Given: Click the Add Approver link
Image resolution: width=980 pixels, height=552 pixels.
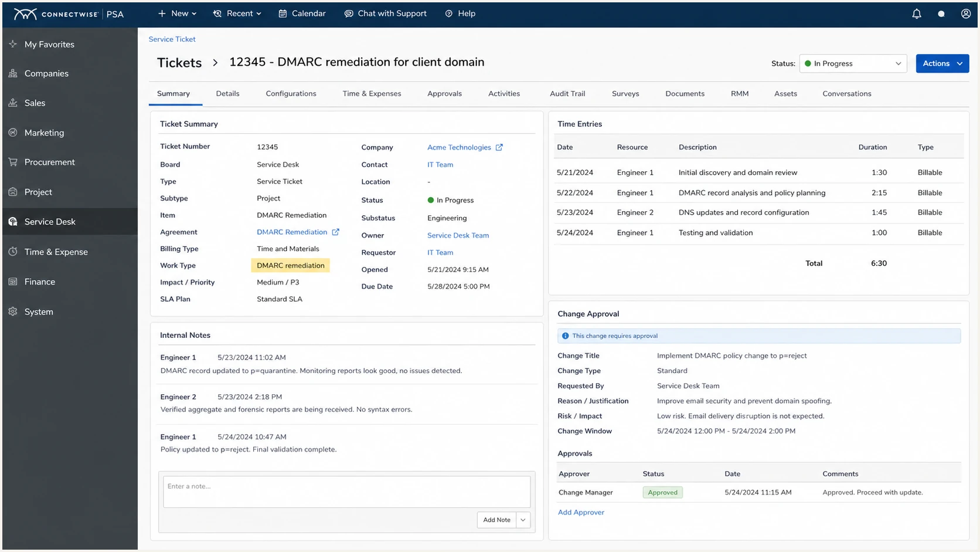Looking at the screenshot, I should pyautogui.click(x=581, y=512).
